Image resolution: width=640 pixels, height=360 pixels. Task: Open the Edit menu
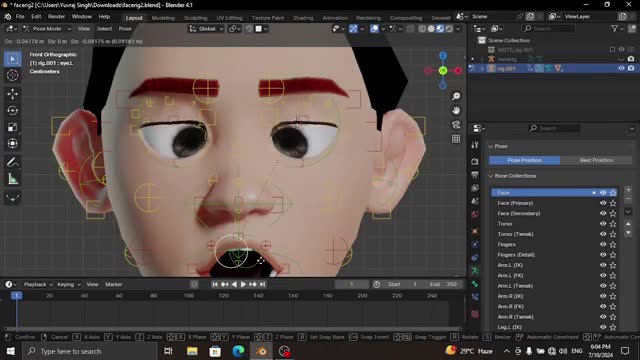36,17
